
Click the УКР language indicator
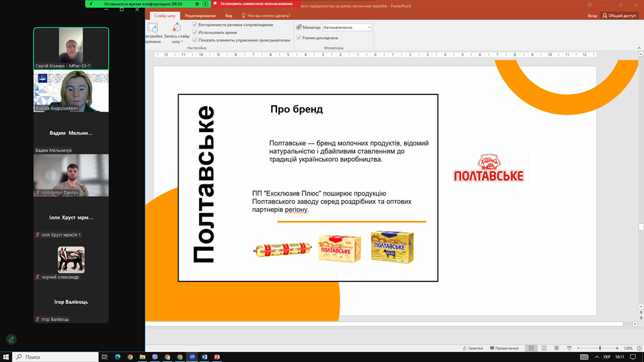[606, 357]
